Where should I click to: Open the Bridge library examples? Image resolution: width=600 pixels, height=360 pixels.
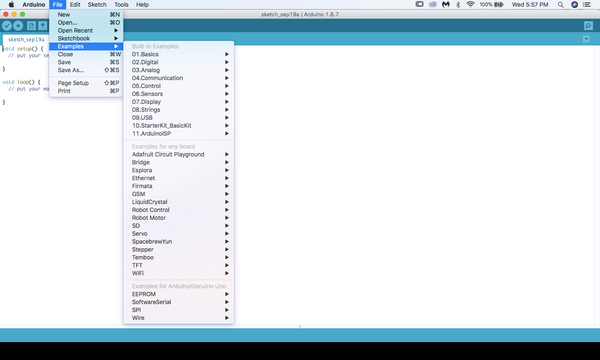179,162
